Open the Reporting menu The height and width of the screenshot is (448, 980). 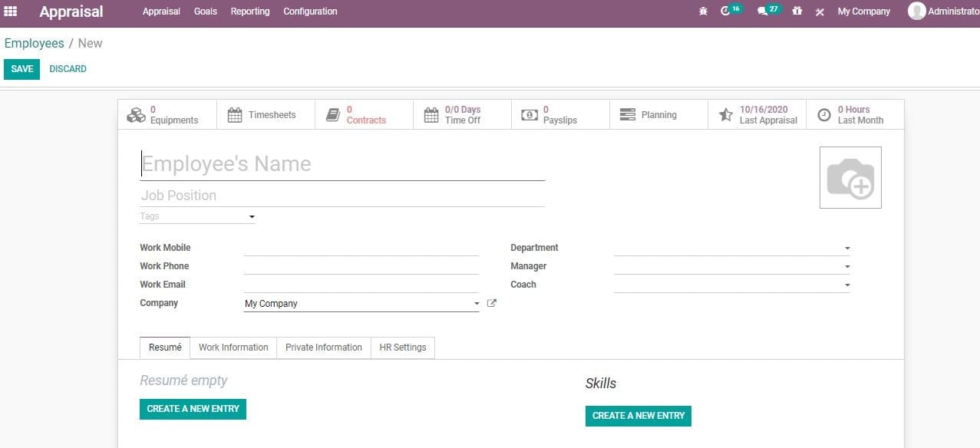pyautogui.click(x=250, y=12)
